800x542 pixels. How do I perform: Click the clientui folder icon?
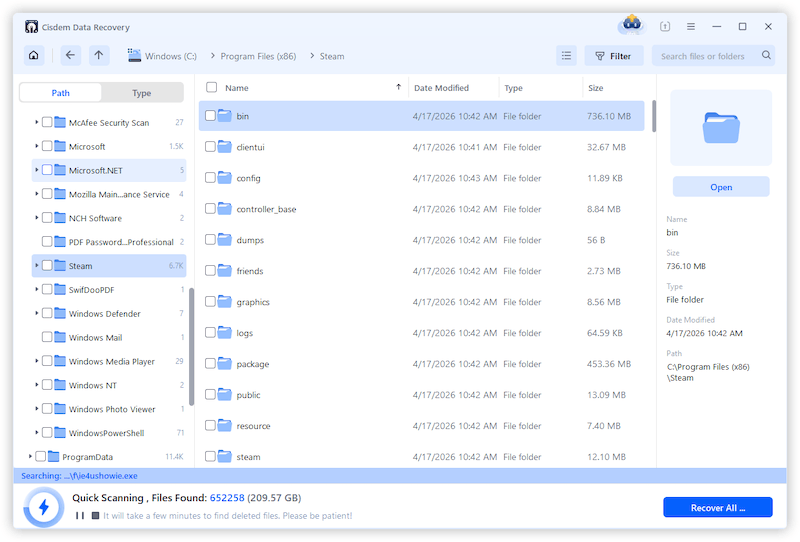224,146
